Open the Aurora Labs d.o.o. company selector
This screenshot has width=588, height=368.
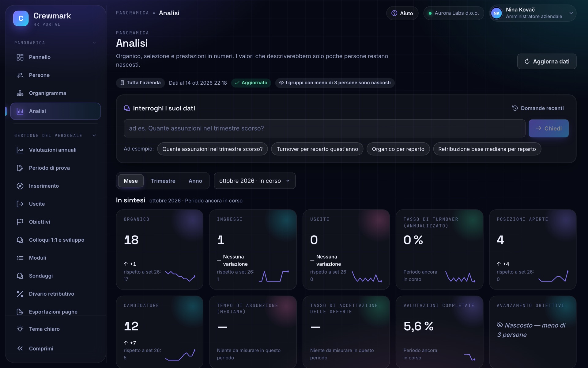click(x=454, y=13)
